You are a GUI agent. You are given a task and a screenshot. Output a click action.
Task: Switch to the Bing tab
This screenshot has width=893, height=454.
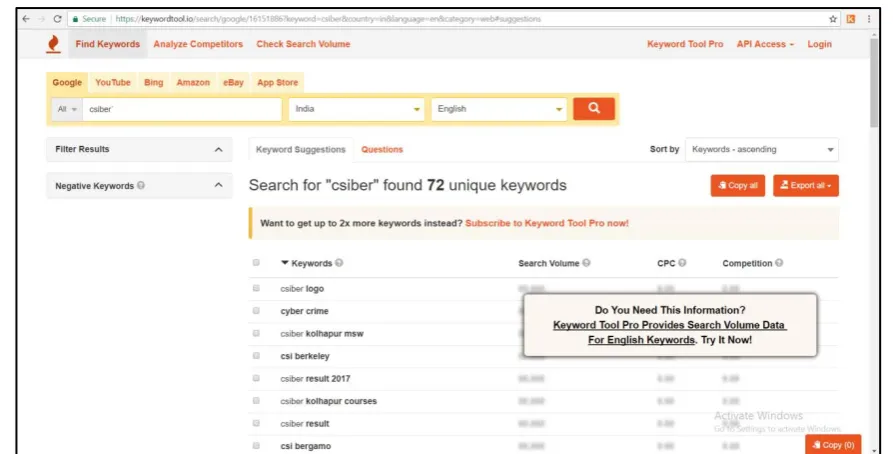point(153,82)
